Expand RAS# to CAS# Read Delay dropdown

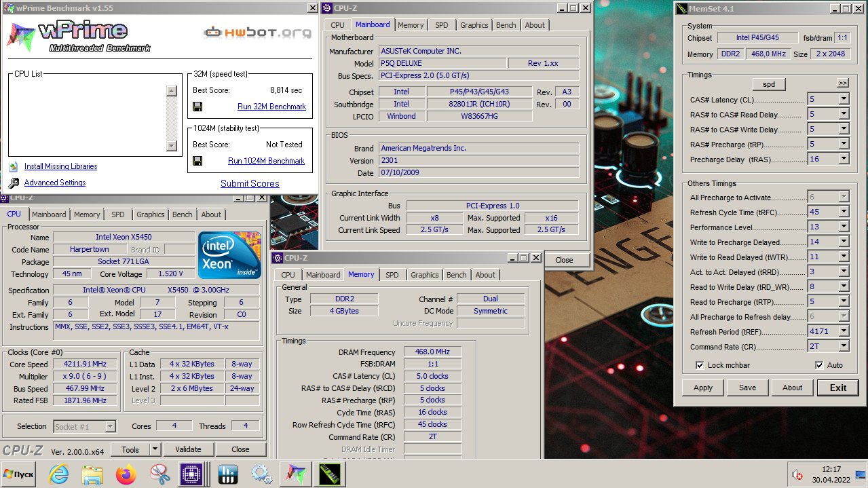pos(844,114)
